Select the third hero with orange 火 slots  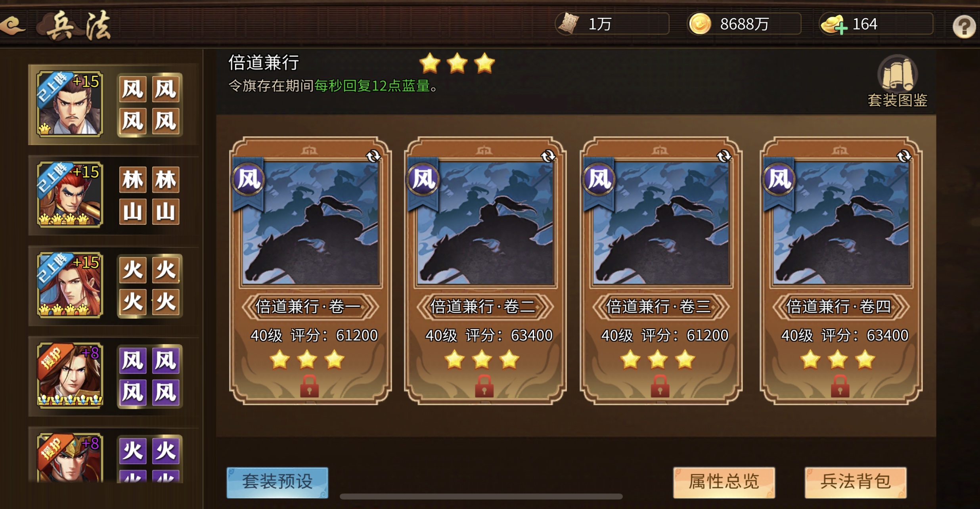pos(70,285)
